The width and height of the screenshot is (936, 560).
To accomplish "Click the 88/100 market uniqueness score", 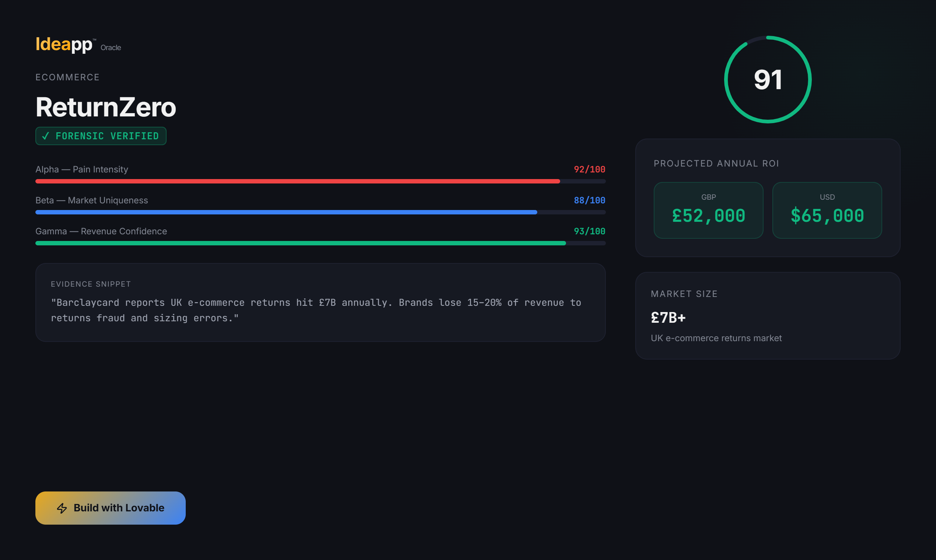I will [589, 200].
